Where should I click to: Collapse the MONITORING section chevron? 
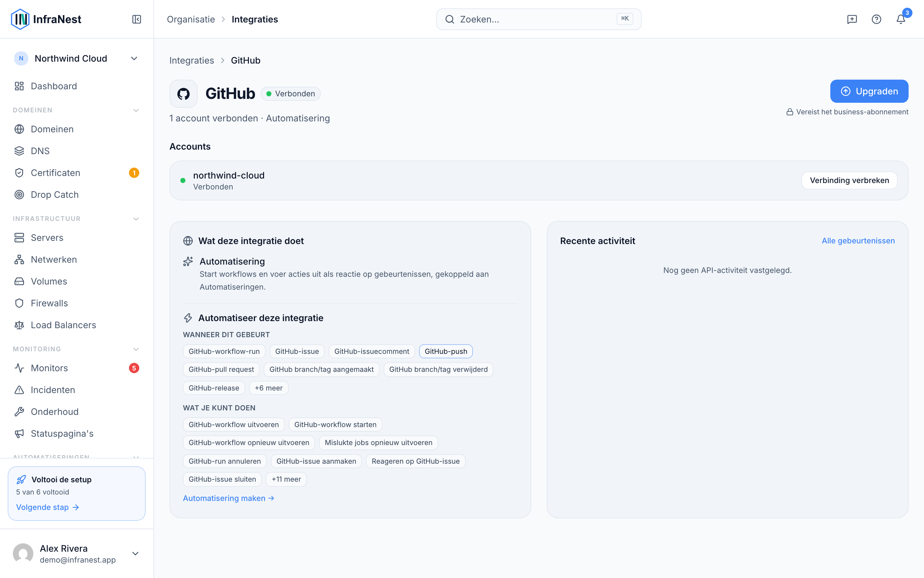(136, 349)
